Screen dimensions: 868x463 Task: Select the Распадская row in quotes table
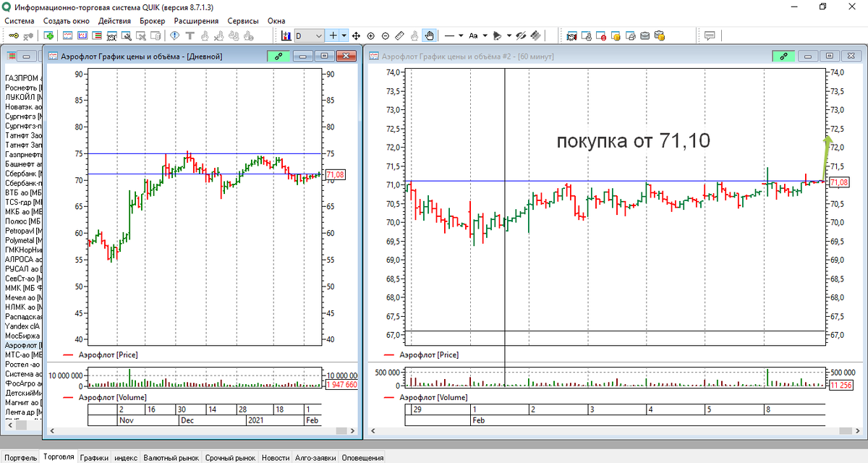coord(23,316)
